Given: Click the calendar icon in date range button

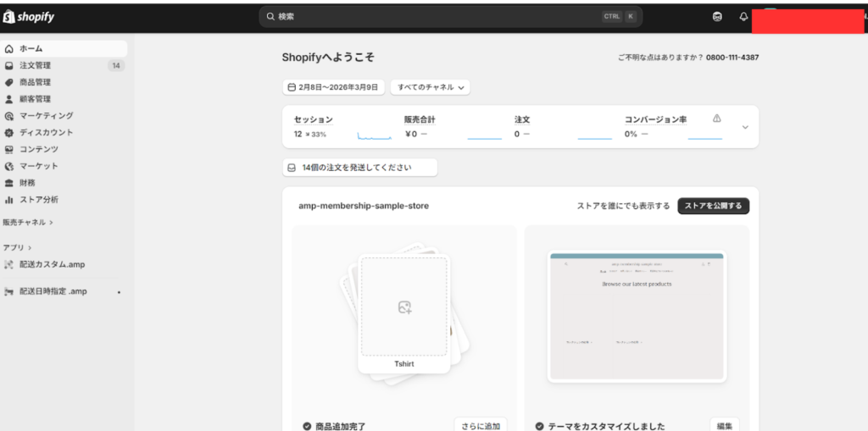Looking at the screenshot, I should pyautogui.click(x=292, y=87).
